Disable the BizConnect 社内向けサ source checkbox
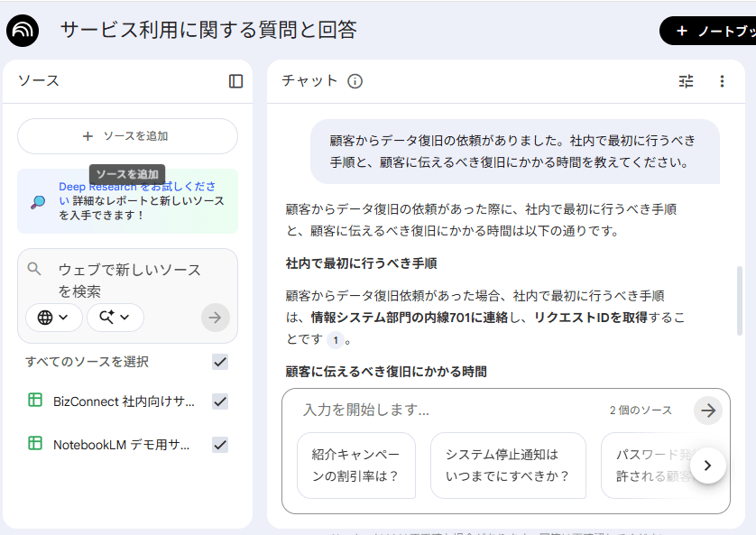756x535 pixels. coord(219,401)
